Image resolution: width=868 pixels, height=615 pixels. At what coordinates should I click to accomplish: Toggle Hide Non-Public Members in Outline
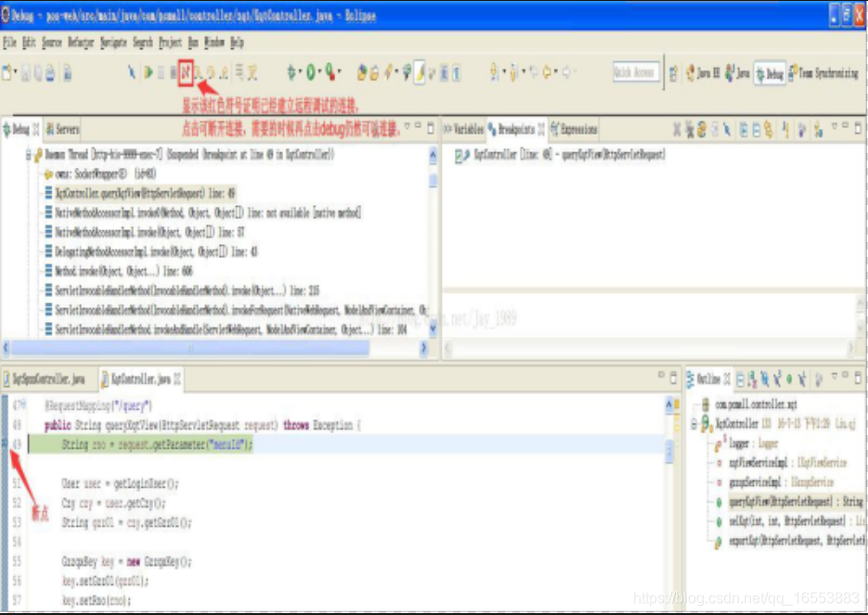(x=789, y=378)
